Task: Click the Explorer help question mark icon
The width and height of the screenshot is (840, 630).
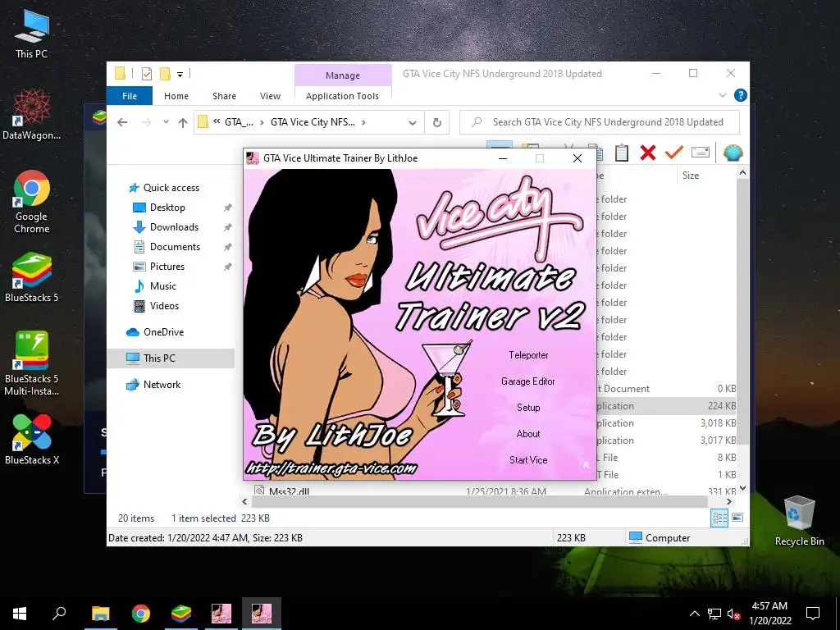Action: pos(741,95)
